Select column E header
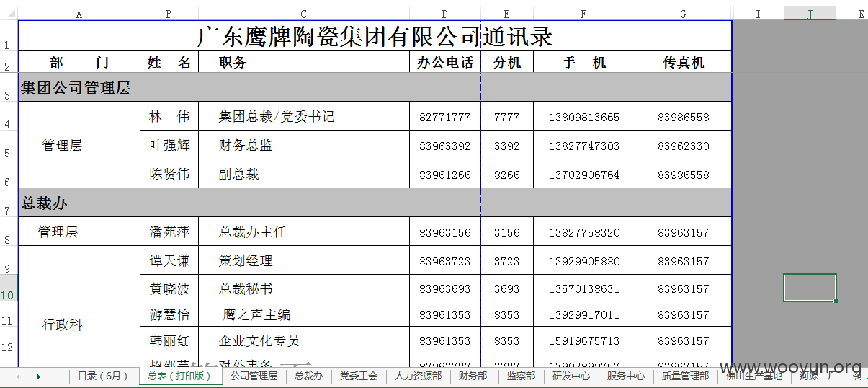 click(x=507, y=14)
